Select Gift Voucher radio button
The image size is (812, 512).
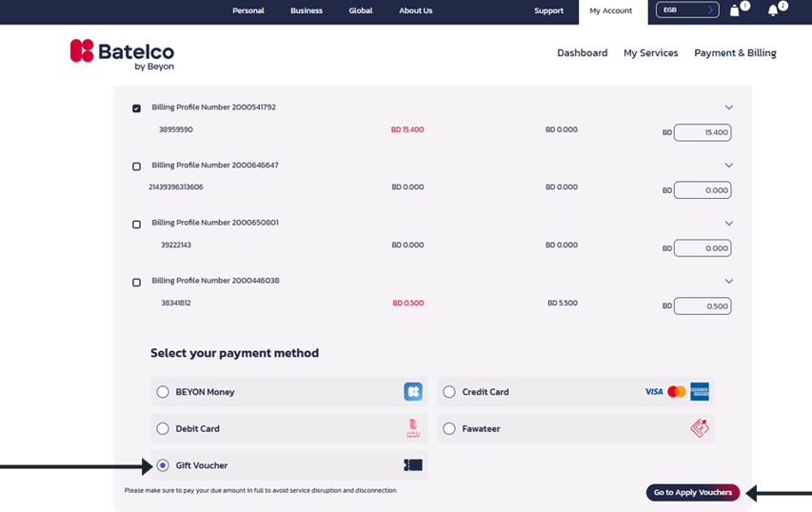coord(163,465)
